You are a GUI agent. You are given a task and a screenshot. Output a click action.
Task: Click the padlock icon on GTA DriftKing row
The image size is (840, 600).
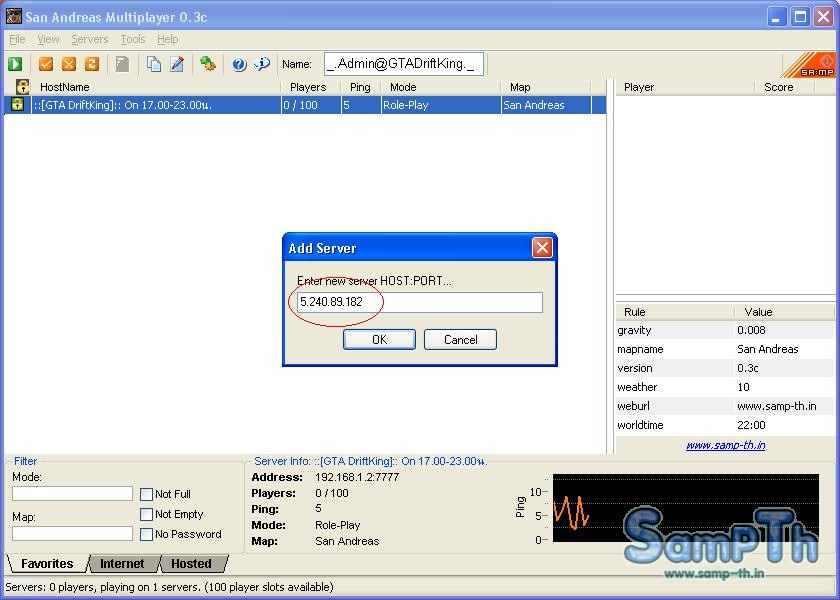coord(17,104)
